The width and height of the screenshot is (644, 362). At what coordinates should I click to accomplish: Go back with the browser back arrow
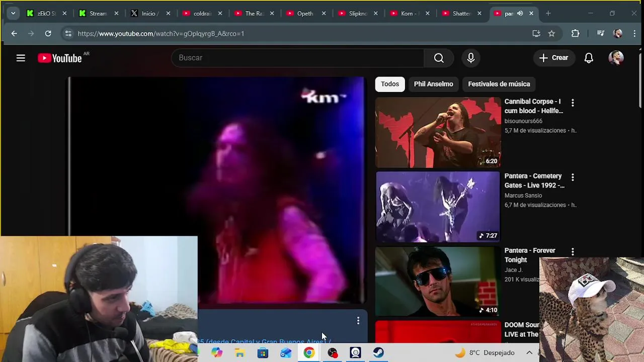[x=14, y=33]
